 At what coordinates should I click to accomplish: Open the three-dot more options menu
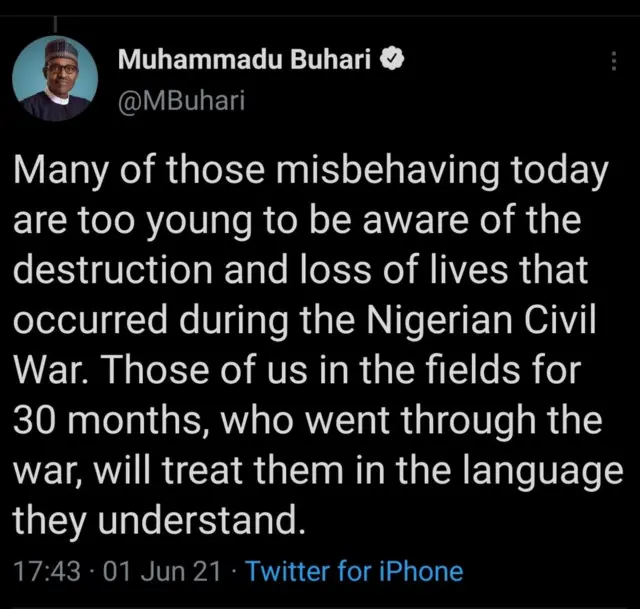coord(613,61)
